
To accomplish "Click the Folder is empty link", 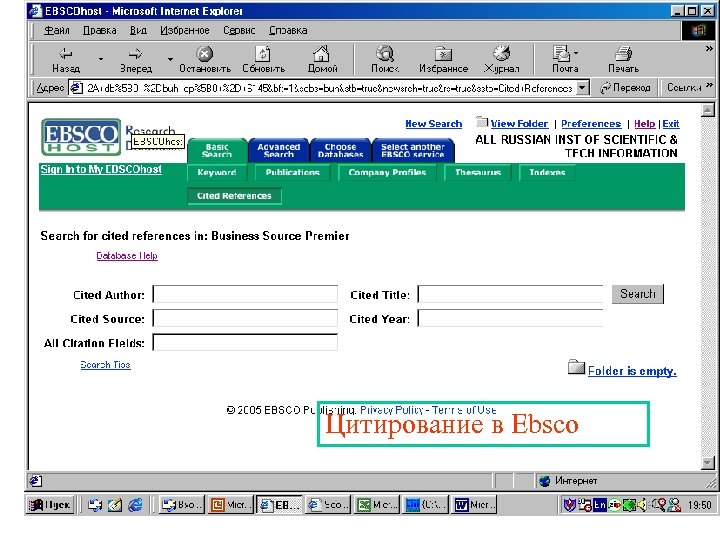I will click(x=632, y=371).
